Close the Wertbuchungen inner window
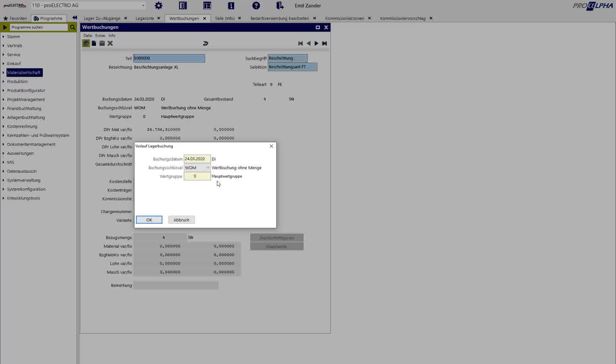The height and width of the screenshot is (364, 616). [326, 27]
